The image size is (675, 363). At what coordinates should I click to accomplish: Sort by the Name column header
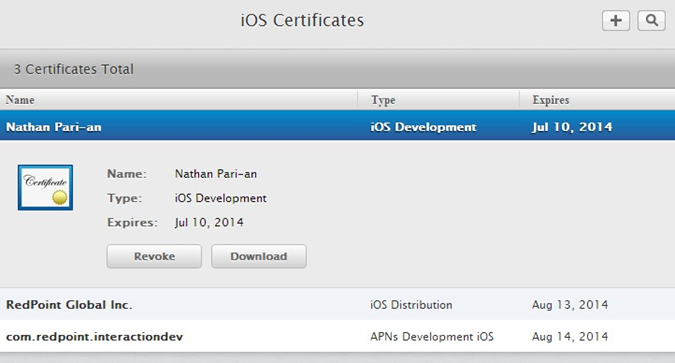click(x=20, y=100)
